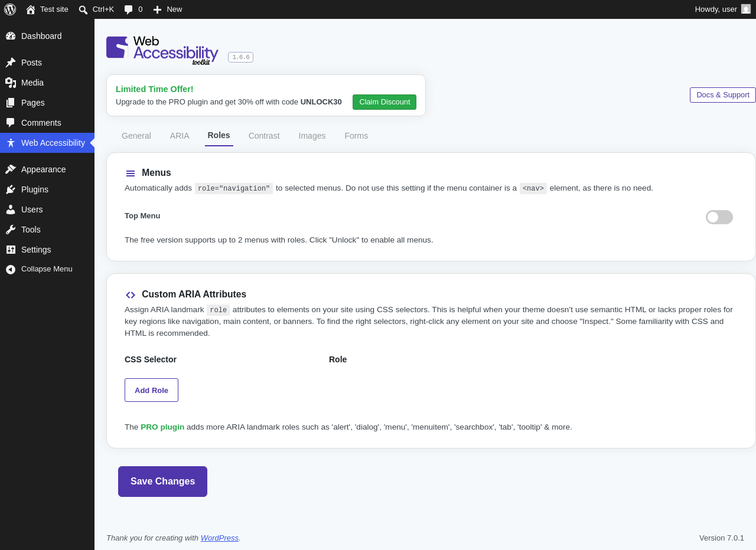
Task: Click the Tools wrench icon
Action: 11,230
